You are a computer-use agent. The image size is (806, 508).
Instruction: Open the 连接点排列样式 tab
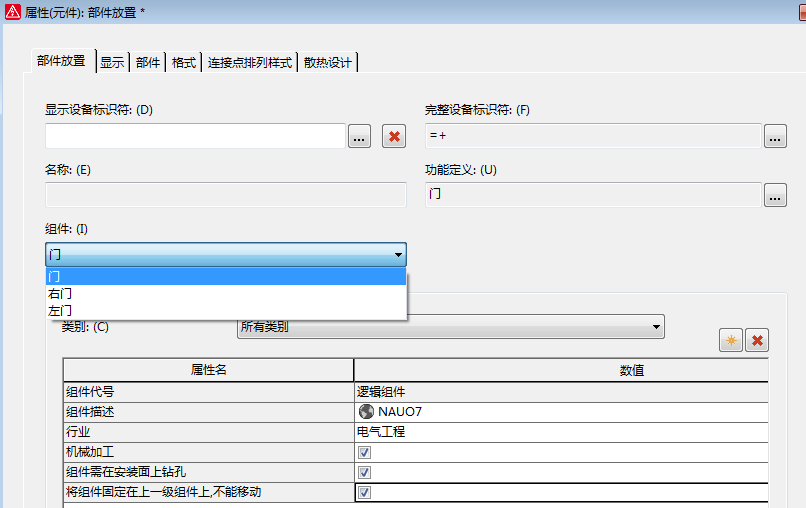pos(249,62)
